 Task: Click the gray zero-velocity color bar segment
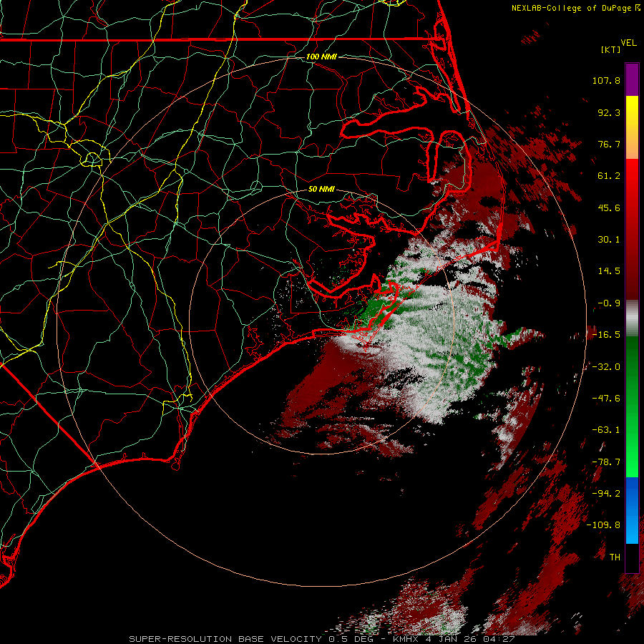pos(632,318)
